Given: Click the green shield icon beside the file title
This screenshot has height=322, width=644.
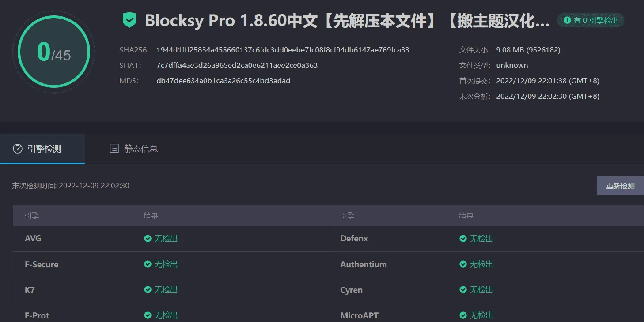Looking at the screenshot, I should (129, 20).
